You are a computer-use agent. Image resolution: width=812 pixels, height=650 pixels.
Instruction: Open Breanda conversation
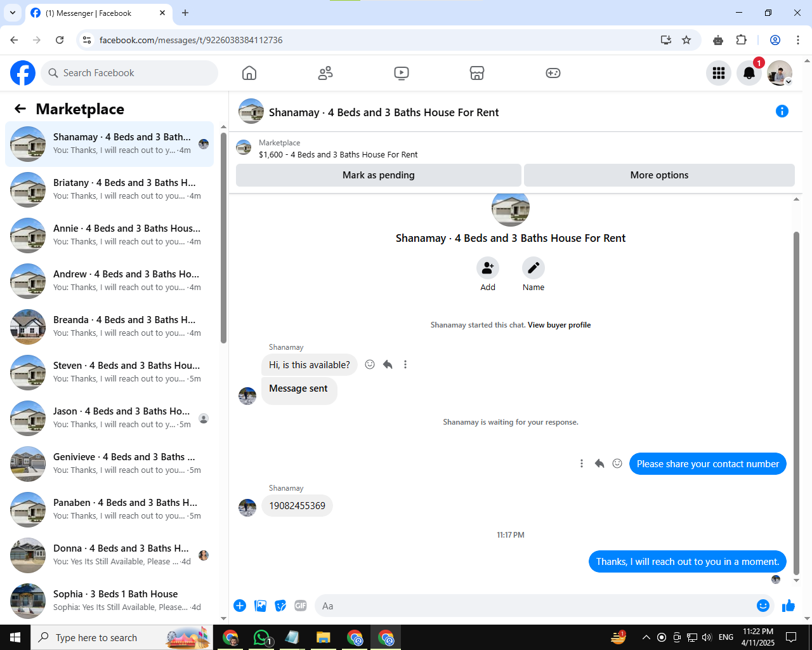[x=110, y=327]
